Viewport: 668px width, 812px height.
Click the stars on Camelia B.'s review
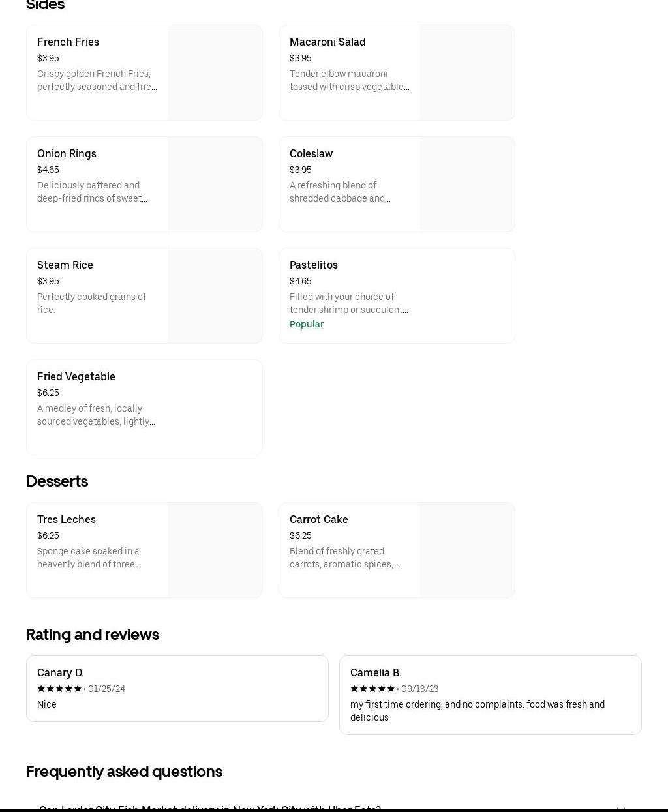372,689
